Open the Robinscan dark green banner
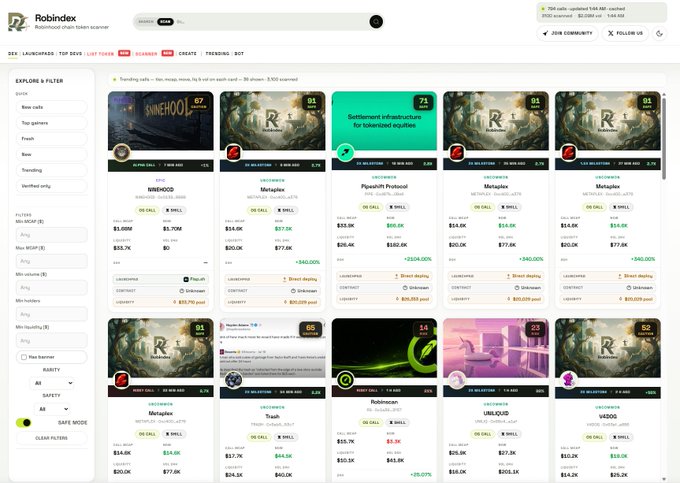The width and height of the screenshot is (680, 483). point(384,348)
